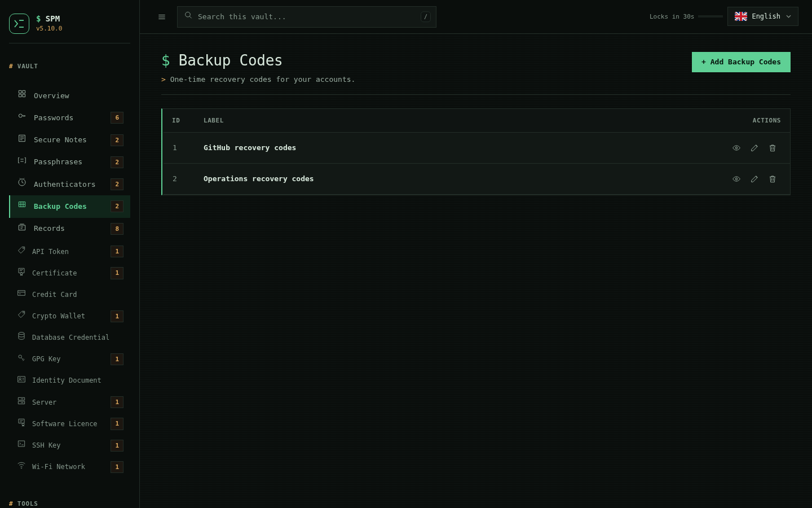Click the Records icon in sidebar
The width and height of the screenshot is (812, 508).
22,227
